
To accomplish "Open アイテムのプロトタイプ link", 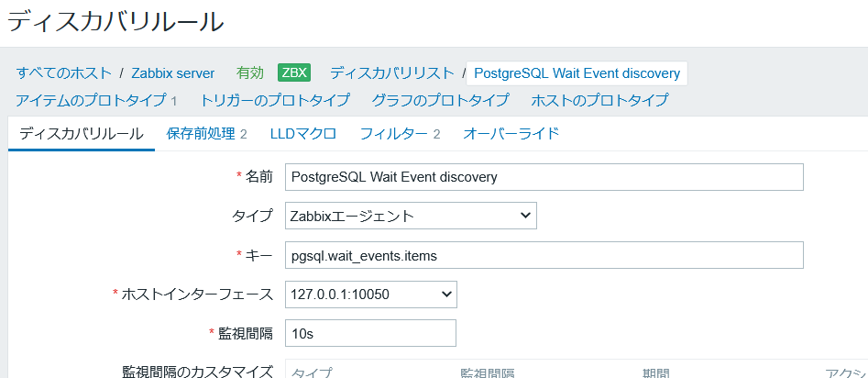I will coord(90,100).
